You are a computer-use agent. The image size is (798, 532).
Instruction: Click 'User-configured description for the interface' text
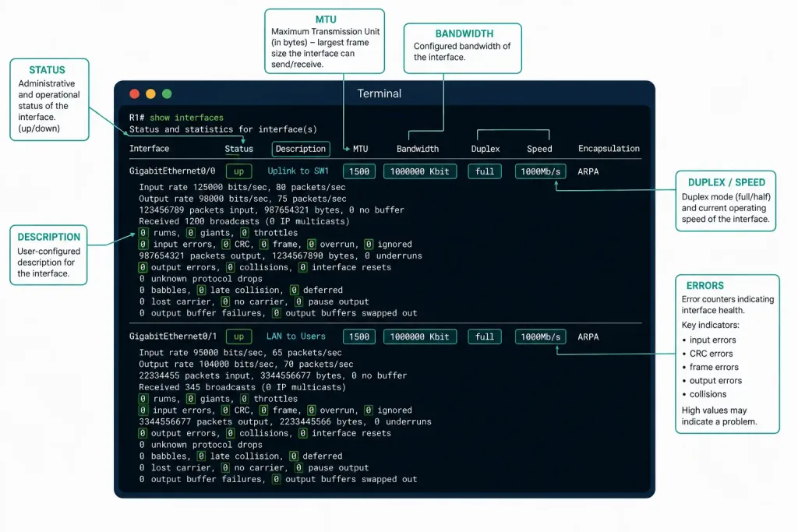coord(49,262)
